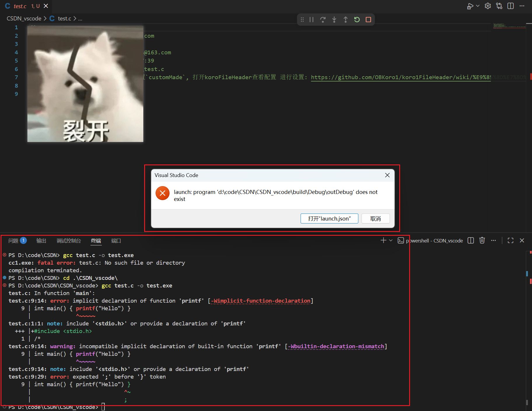Image resolution: width=532 pixels, height=411 pixels.
Task: Open the run options dropdown arrow
Action: pos(478,6)
